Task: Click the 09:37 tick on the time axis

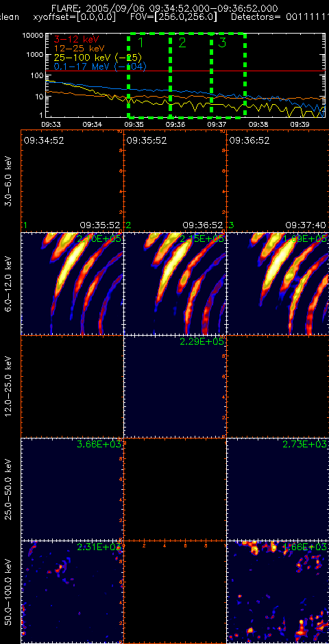Action: coord(216,123)
